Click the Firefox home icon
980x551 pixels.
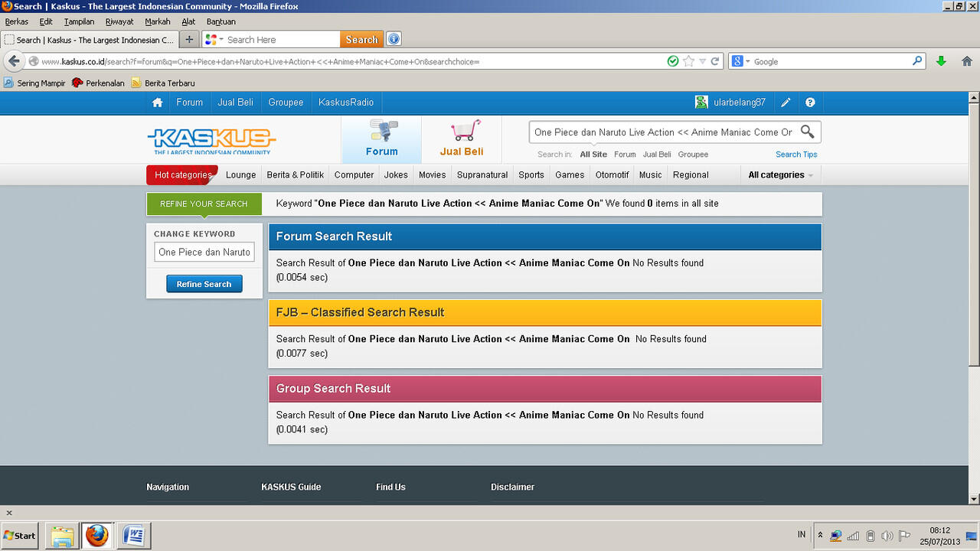tap(967, 61)
